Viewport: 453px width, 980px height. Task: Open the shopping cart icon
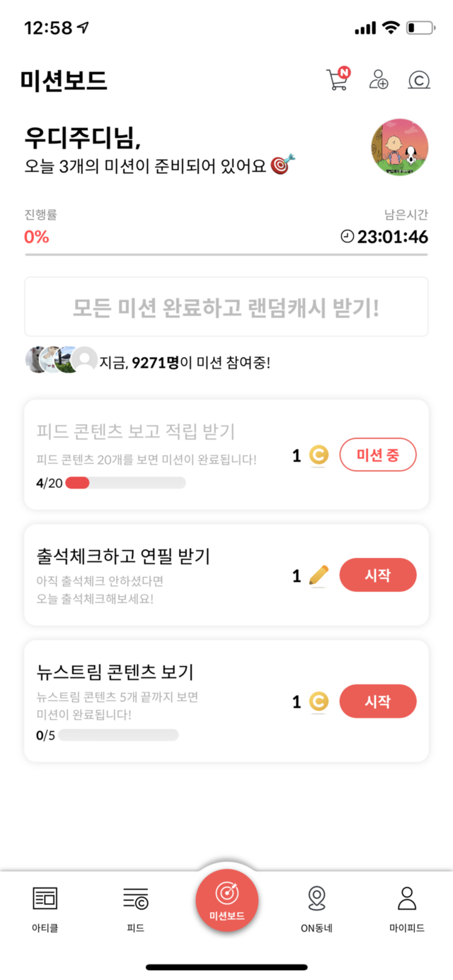(337, 79)
